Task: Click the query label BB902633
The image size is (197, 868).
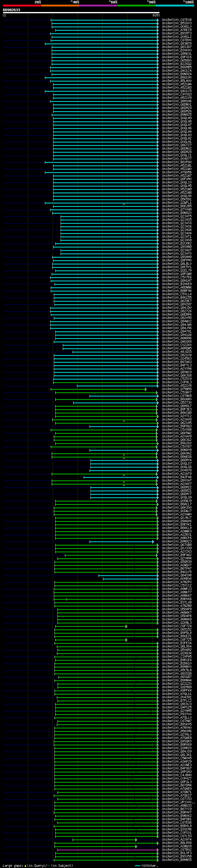Action: click(11, 10)
